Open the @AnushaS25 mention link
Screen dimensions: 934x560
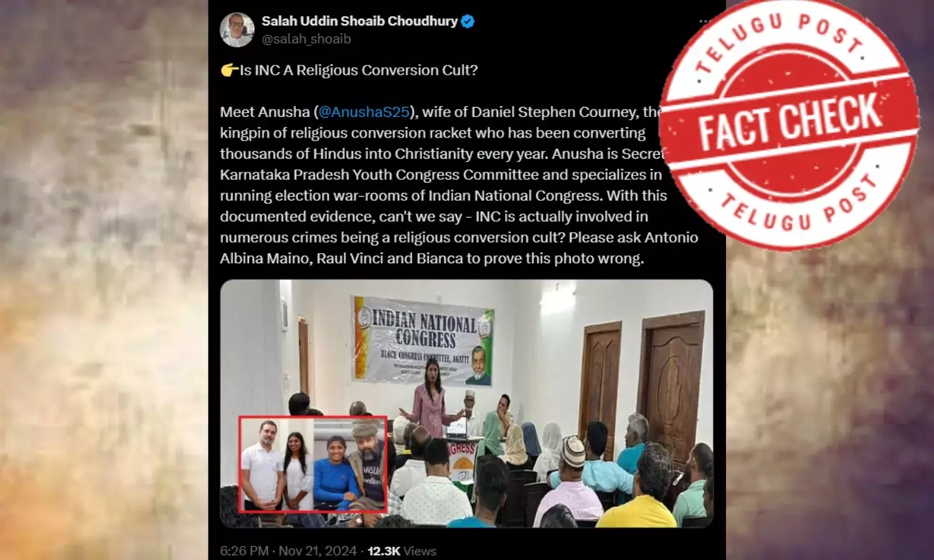click(364, 112)
